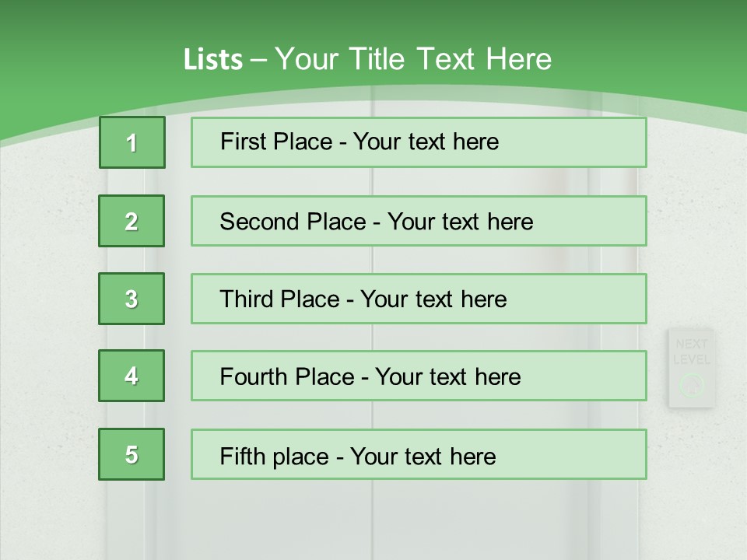Select the number 4 list box
This screenshot has width=747, height=560.
(132, 376)
